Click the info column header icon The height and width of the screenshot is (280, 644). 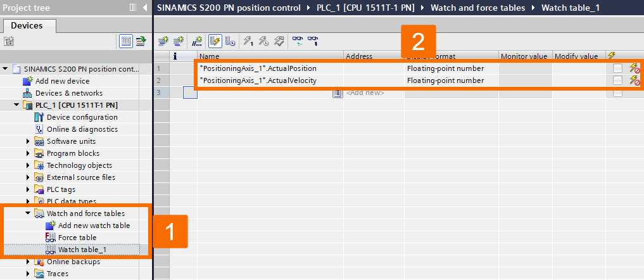click(x=175, y=56)
